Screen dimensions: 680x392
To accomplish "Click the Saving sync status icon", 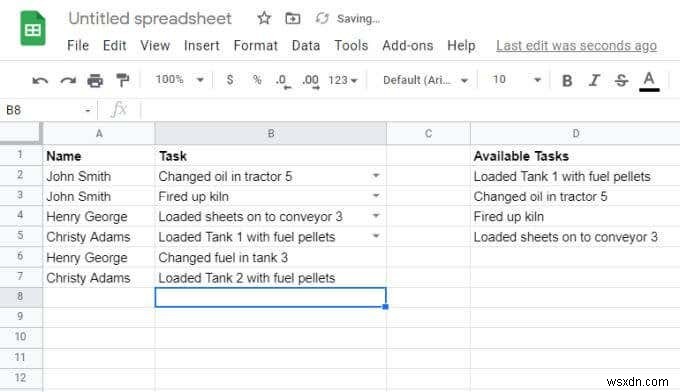I will pos(322,18).
